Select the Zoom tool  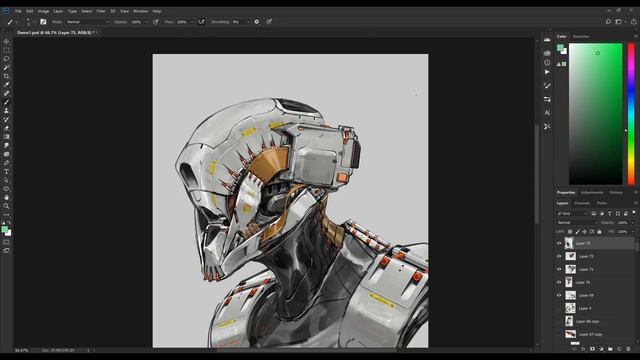[x=7, y=206]
